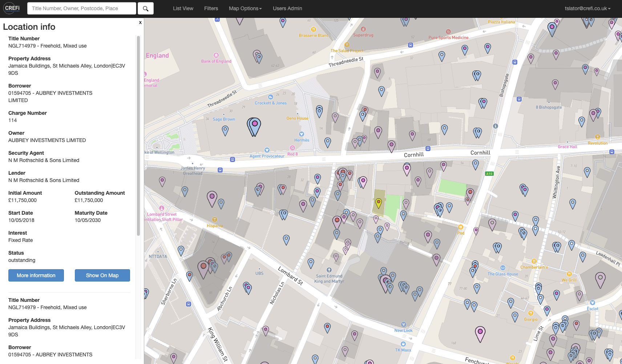The image size is (622, 364).
Task: Click charge number 114
Action: pyautogui.click(x=13, y=120)
